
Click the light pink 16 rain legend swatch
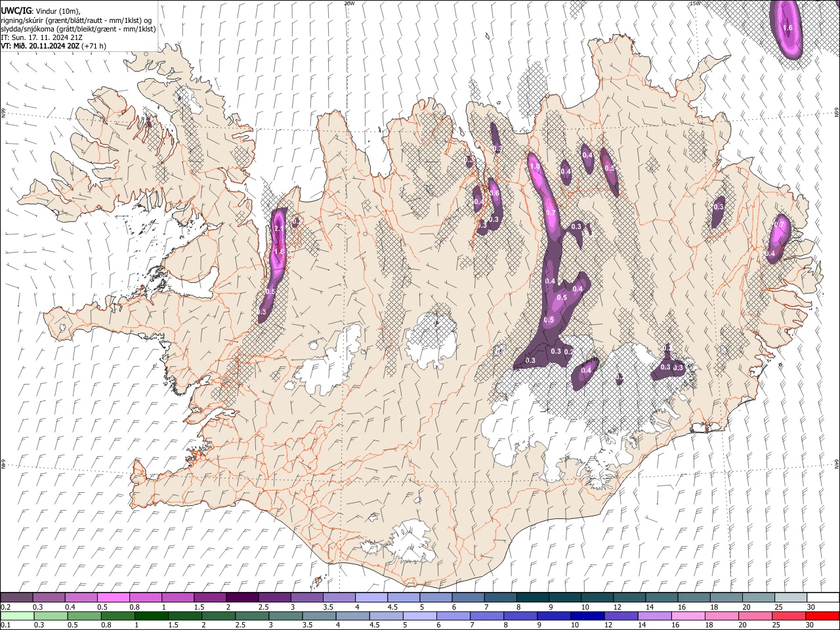click(688, 616)
